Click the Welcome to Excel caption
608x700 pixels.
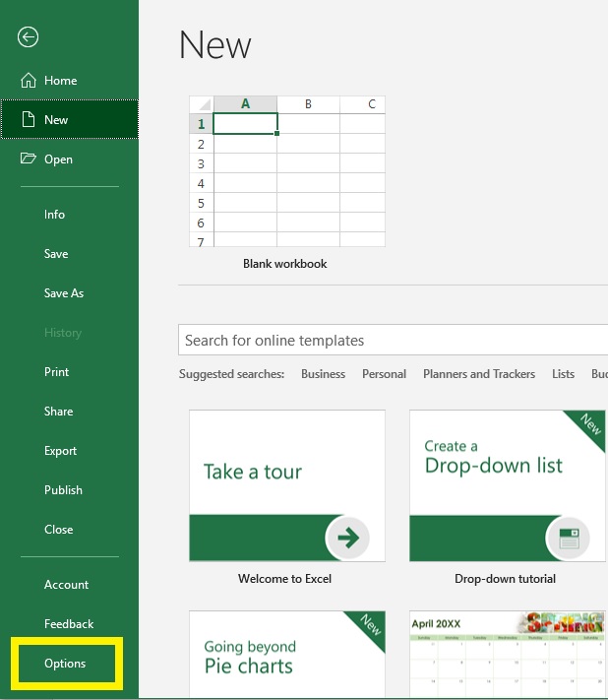[x=284, y=579]
